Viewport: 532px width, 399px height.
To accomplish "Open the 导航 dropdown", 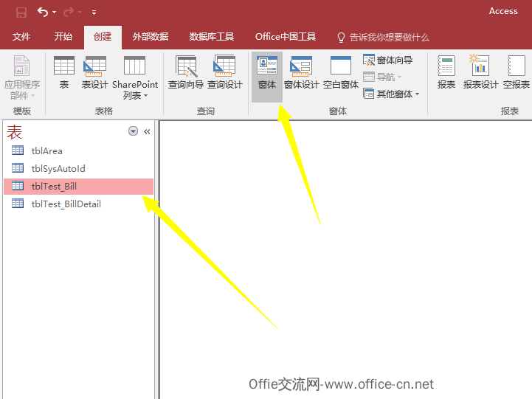I will pos(383,77).
